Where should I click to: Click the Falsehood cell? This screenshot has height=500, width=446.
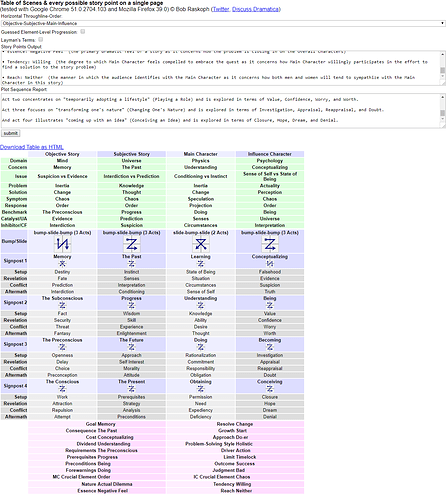tap(270, 272)
